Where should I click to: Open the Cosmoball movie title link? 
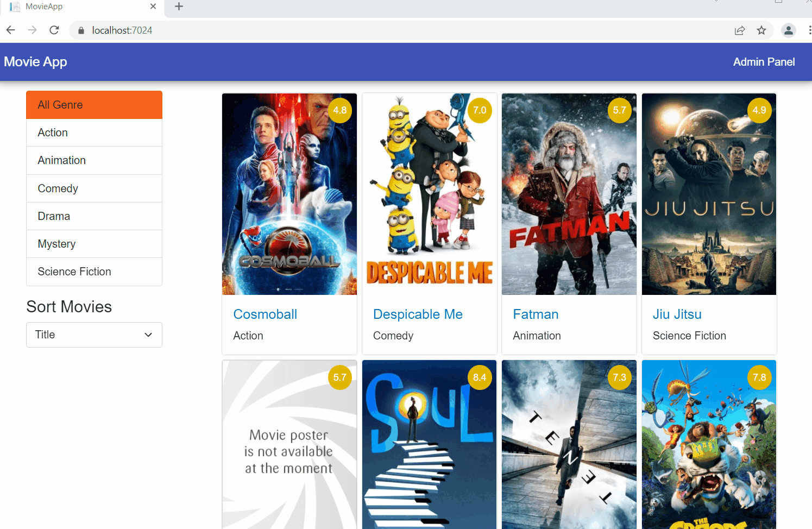[x=265, y=314]
